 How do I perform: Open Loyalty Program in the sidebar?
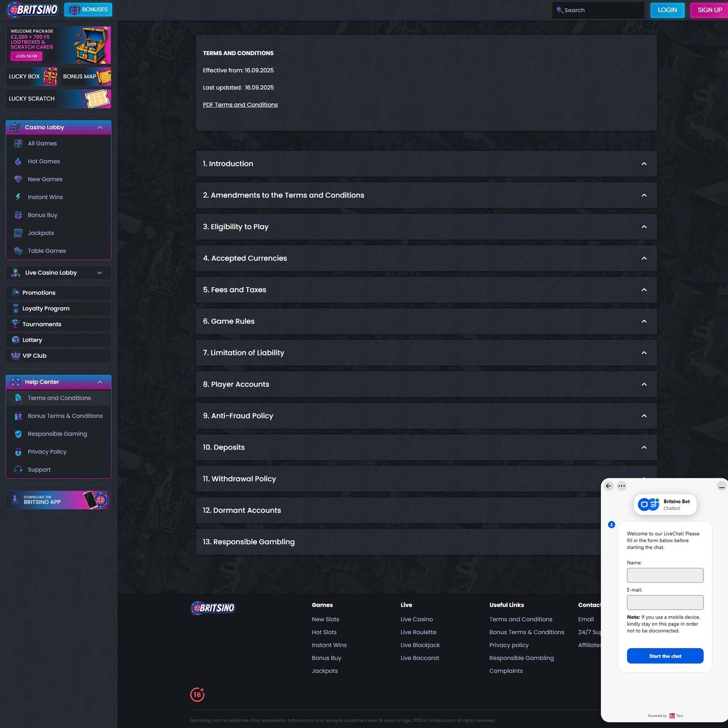click(x=58, y=308)
